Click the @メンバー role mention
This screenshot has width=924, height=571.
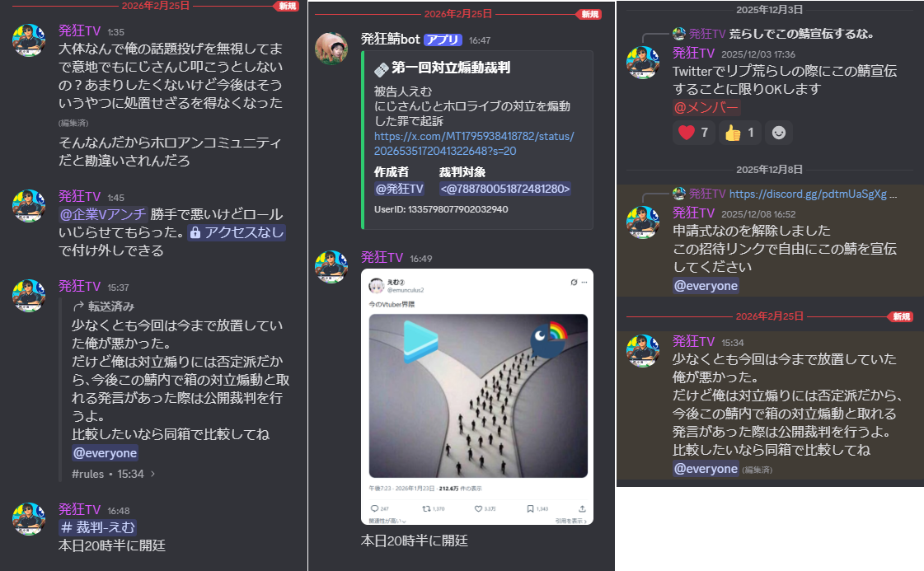pyautogui.click(x=706, y=107)
